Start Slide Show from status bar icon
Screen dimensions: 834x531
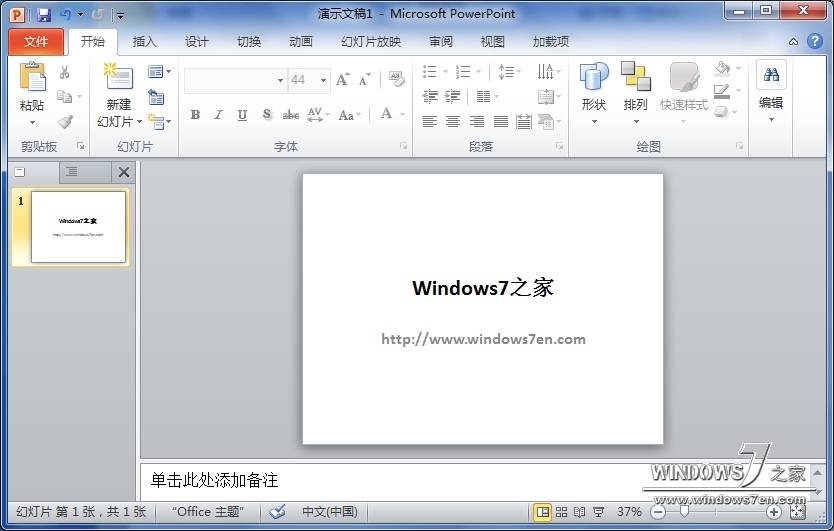(598, 512)
